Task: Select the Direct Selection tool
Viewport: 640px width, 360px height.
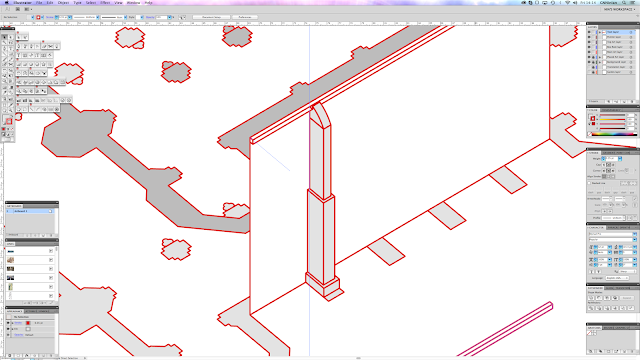Action: click(x=11, y=37)
